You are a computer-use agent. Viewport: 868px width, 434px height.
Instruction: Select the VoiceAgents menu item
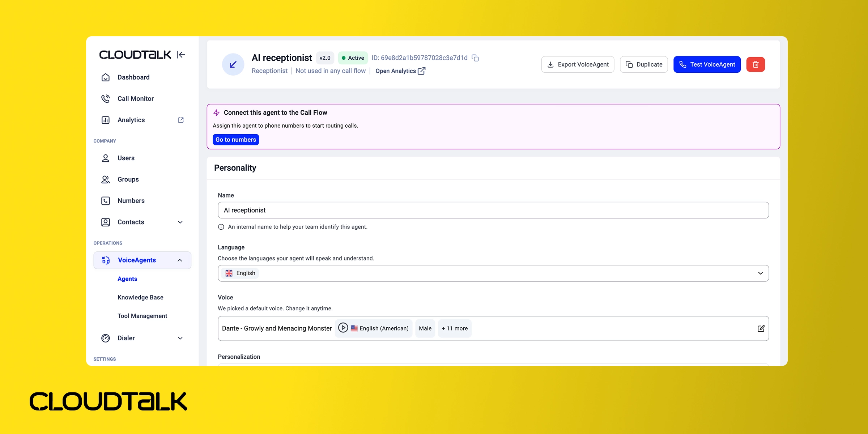[x=142, y=260]
